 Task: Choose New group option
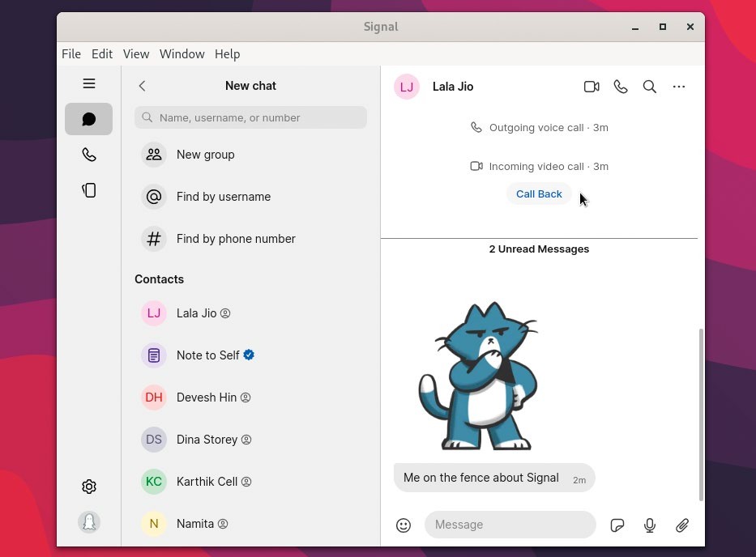(250, 155)
